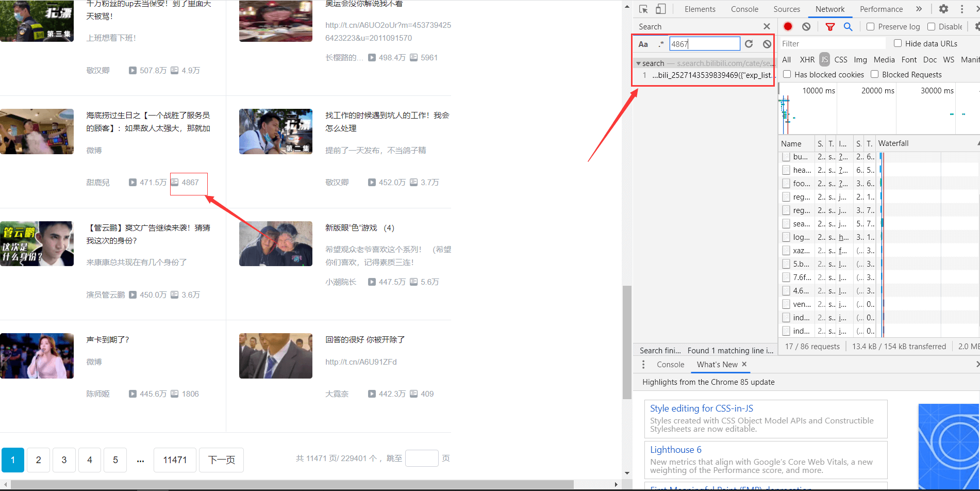This screenshot has height=491, width=980.
Task: Click danmaku icon next to 409
Action: pos(413,394)
